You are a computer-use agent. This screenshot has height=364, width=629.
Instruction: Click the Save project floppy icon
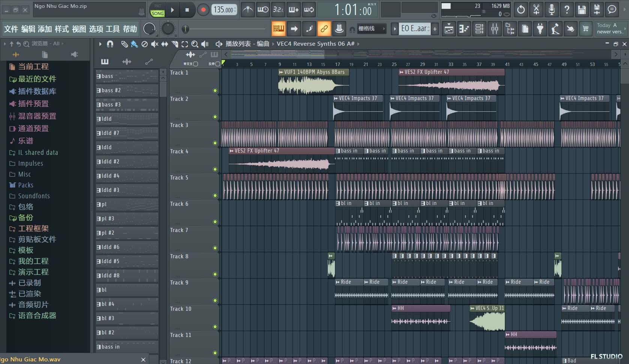click(582, 9)
